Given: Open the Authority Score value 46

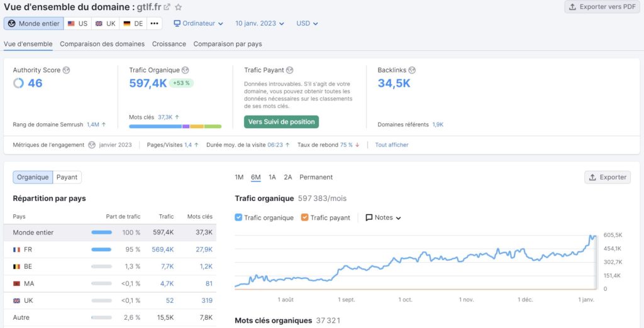Looking at the screenshot, I should [35, 84].
